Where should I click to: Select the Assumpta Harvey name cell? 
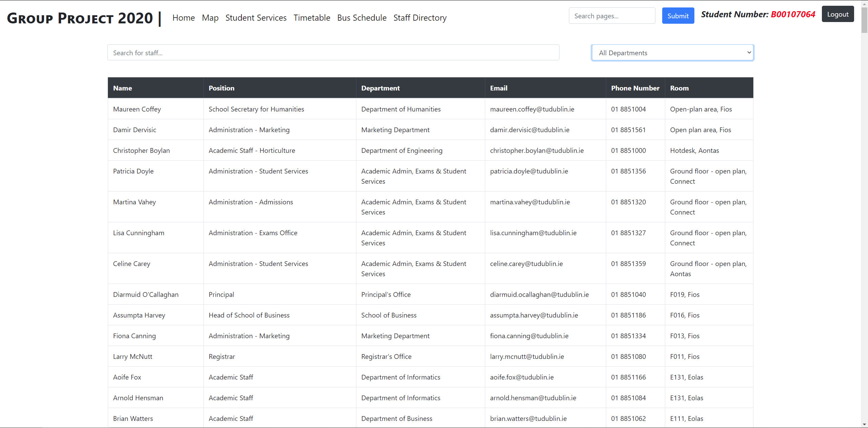[156, 315]
